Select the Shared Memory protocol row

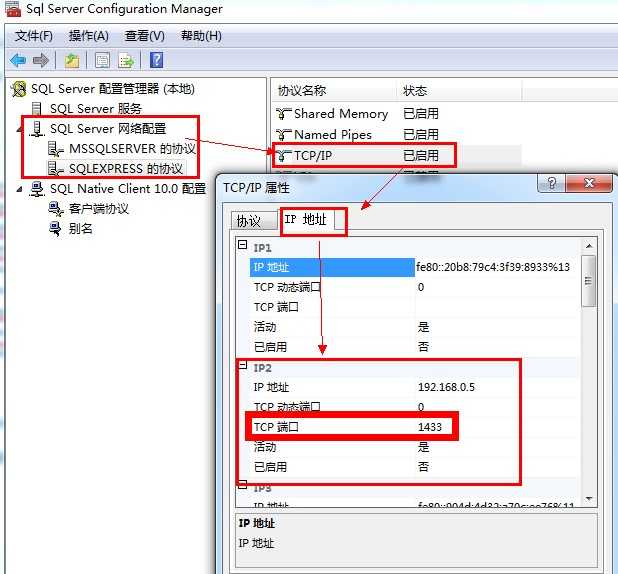coord(396,114)
